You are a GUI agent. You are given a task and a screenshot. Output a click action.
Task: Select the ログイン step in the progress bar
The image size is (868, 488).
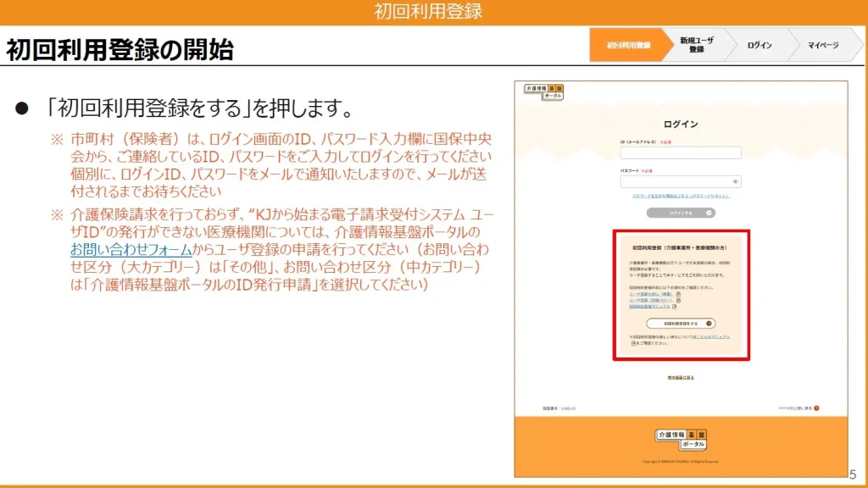pos(759,45)
